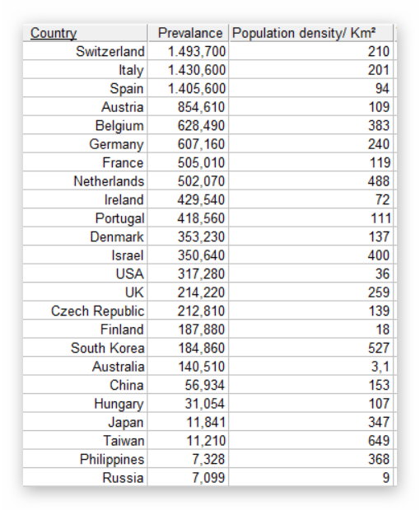Select the Czech Republic cell
This screenshot has height=510, width=420.
click(85, 311)
